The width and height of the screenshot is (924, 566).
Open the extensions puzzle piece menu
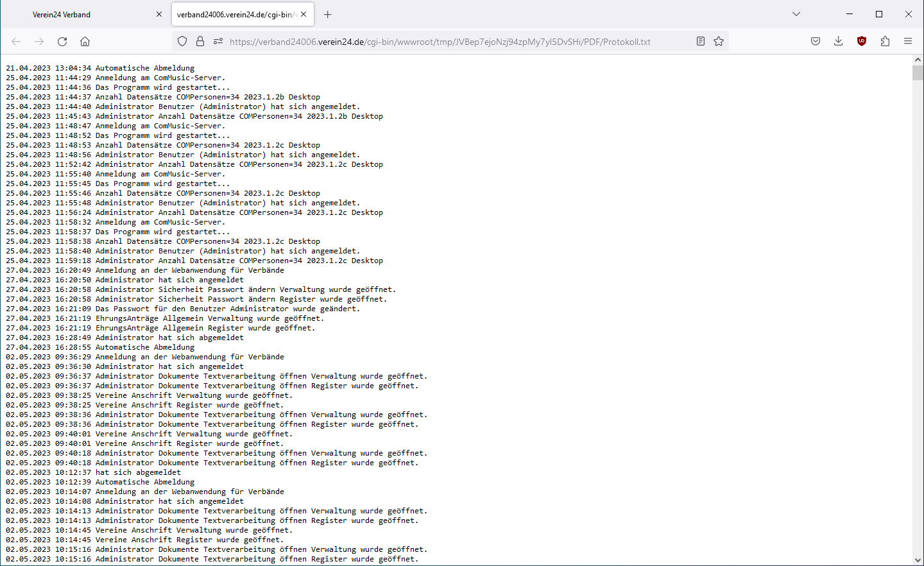(885, 42)
